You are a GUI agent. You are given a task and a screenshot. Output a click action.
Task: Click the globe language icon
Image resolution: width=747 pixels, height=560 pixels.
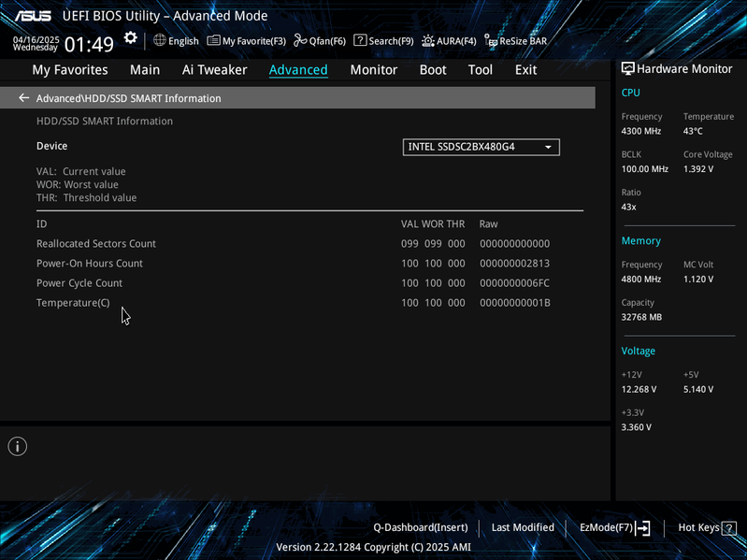(x=160, y=40)
